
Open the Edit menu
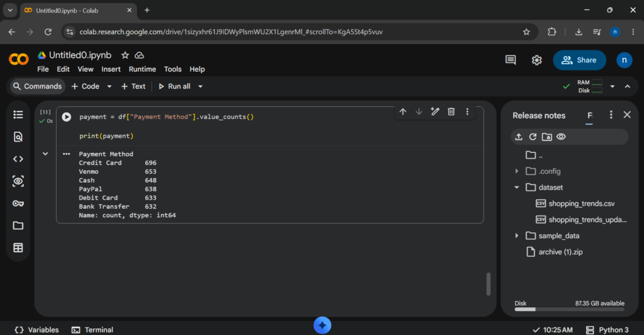63,69
